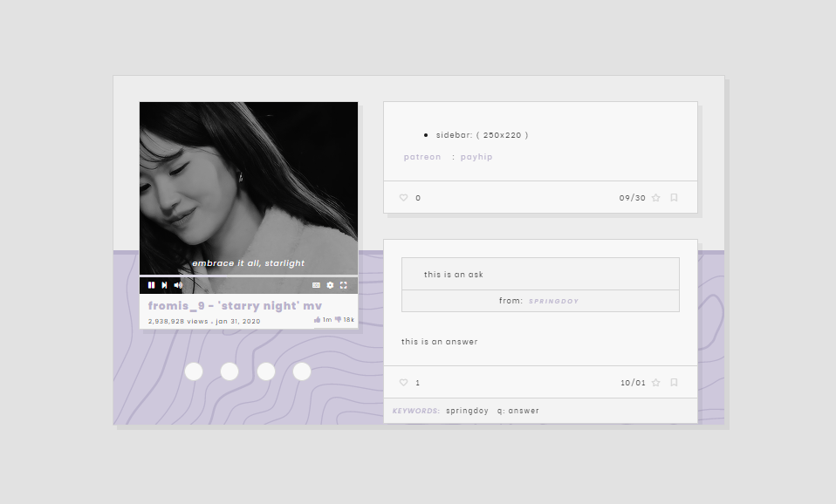
Task: Click the rightmost white circle link
Action: point(302,371)
